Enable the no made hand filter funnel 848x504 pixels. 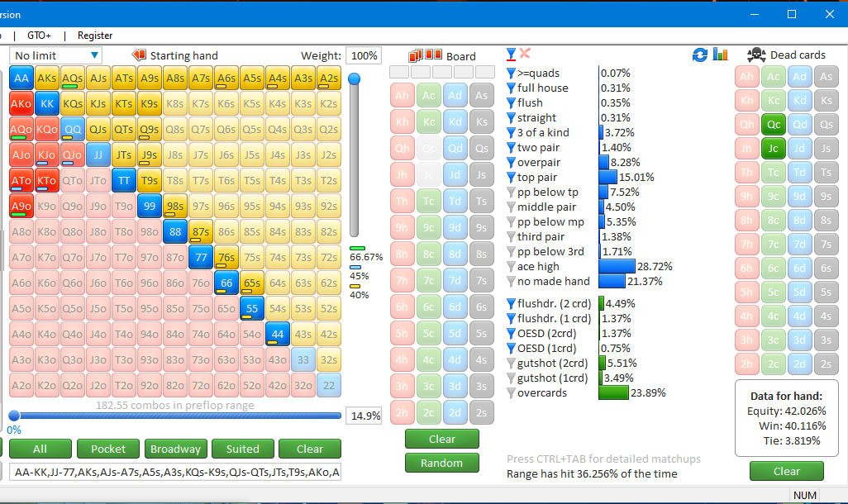[511, 281]
